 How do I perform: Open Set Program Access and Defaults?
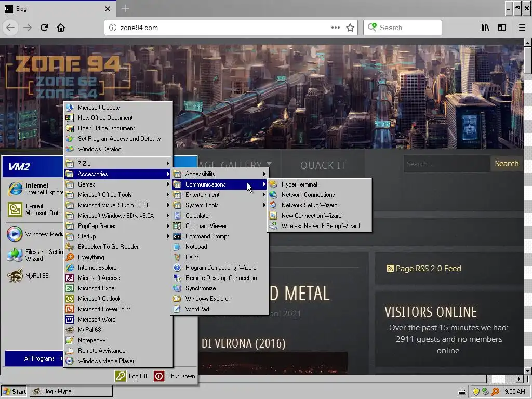pyautogui.click(x=118, y=139)
